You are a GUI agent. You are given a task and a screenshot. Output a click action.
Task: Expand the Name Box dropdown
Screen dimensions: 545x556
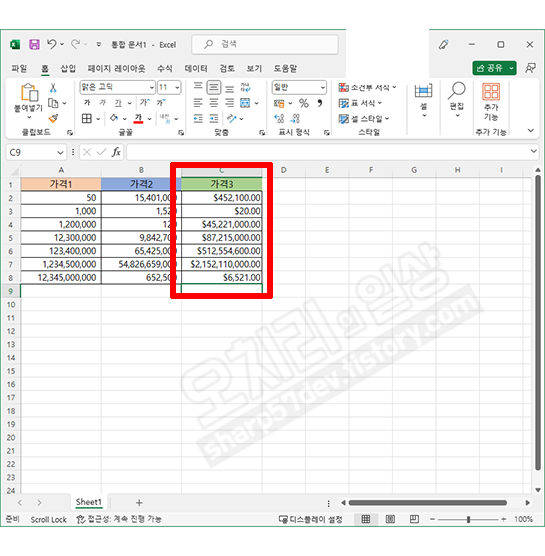coord(60,152)
